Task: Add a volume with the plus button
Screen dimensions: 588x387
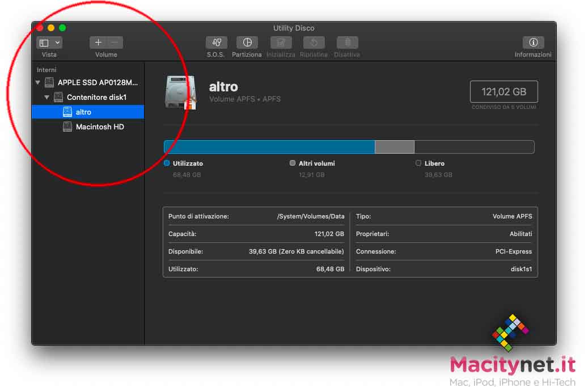Action: (x=98, y=43)
